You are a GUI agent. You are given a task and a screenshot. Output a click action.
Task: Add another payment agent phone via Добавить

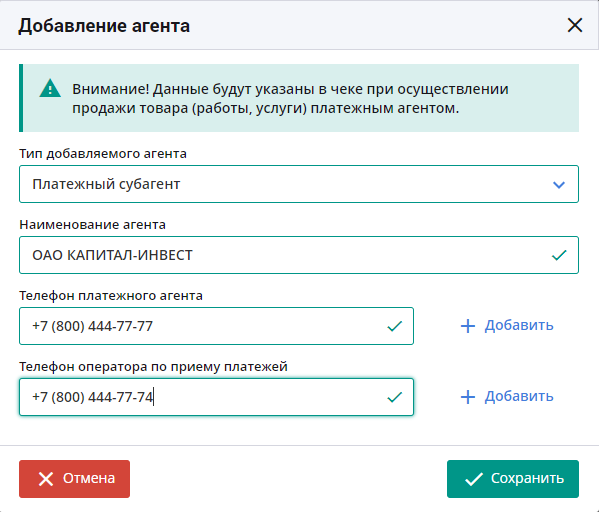pos(507,326)
